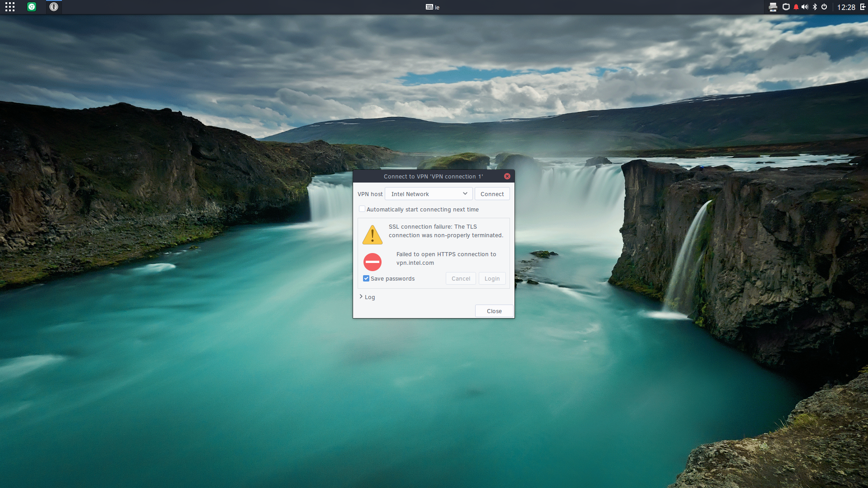Screen dimensions: 868x488
Task: Expand the Log section
Action: click(x=367, y=297)
